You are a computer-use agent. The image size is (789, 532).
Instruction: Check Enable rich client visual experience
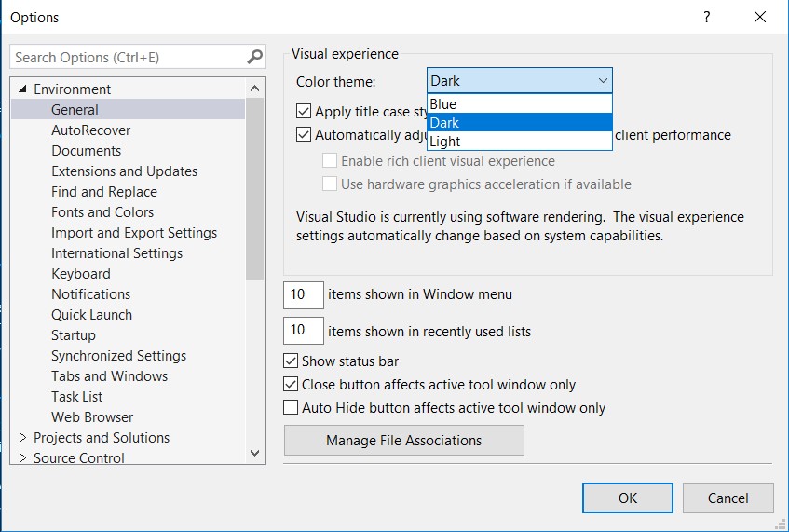(x=330, y=160)
